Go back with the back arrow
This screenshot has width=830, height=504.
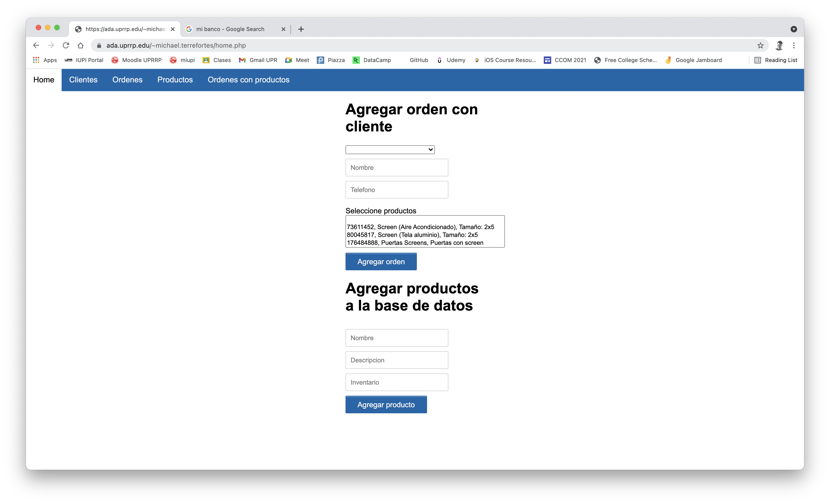[36, 45]
